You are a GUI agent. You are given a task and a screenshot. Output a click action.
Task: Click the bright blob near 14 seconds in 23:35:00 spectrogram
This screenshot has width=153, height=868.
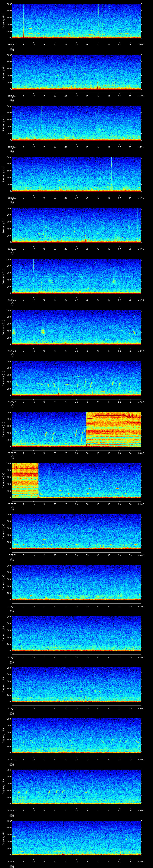pos(43,332)
